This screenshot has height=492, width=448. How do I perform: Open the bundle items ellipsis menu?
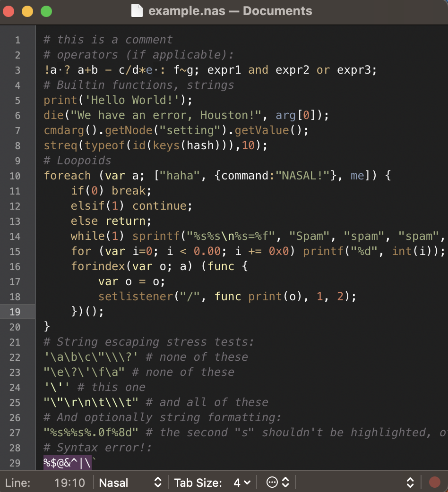[x=272, y=482]
